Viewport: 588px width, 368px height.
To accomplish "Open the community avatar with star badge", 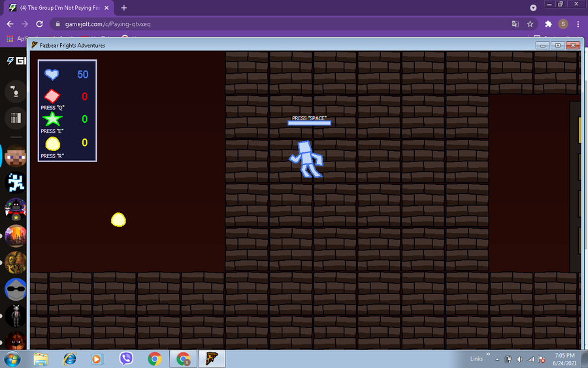I will [16, 209].
